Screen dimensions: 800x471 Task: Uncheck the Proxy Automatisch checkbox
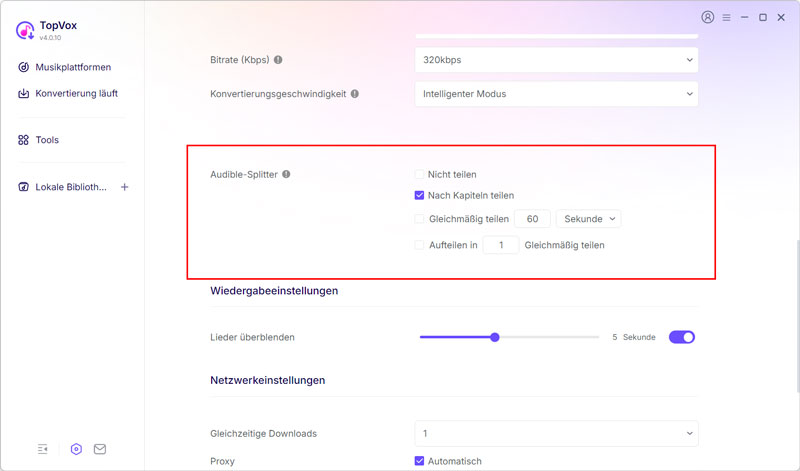419,461
